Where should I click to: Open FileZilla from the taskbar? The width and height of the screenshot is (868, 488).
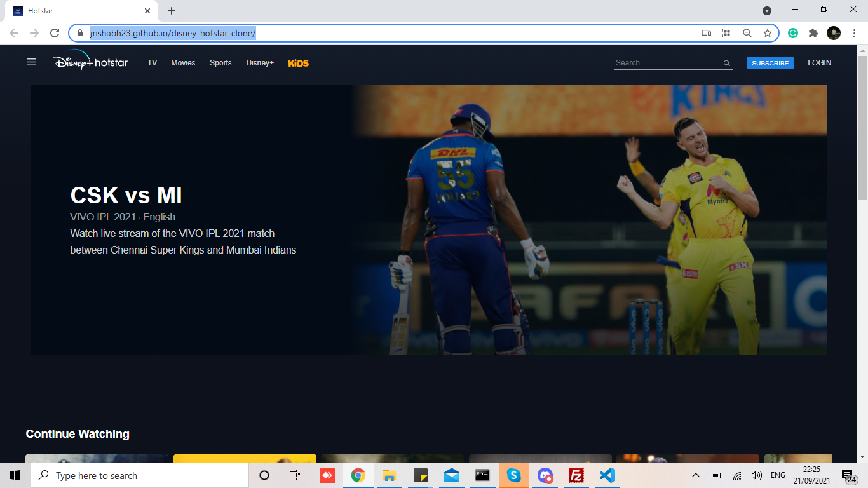[576, 475]
